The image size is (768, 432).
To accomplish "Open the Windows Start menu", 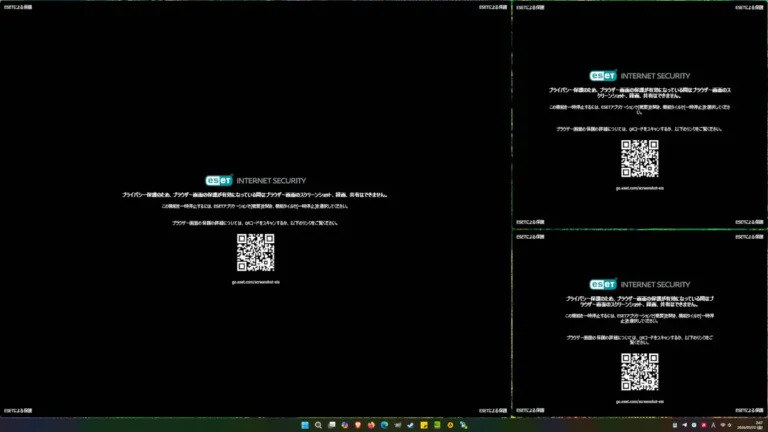I will click(x=305, y=425).
